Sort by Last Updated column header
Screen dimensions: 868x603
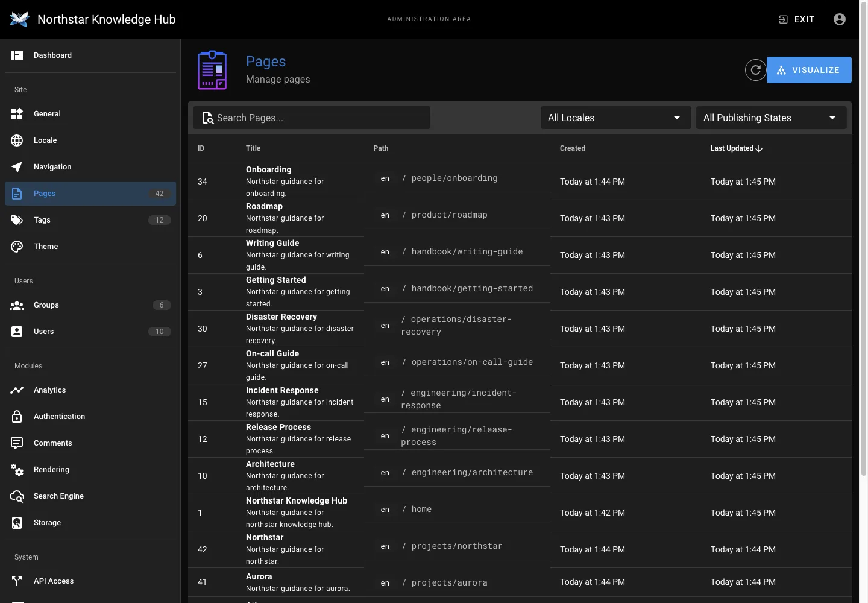point(736,148)
